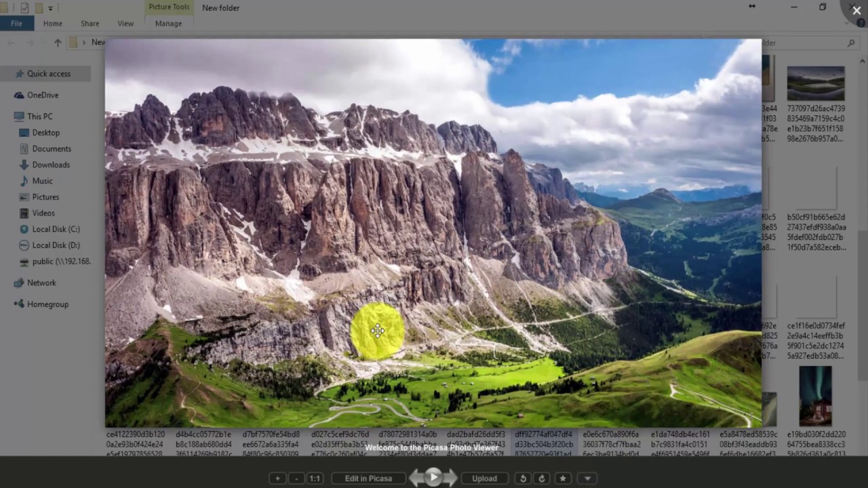868x488 pixels.
Task: Open the viewer options dropdown arrow
Action: (x=587, y=479)
